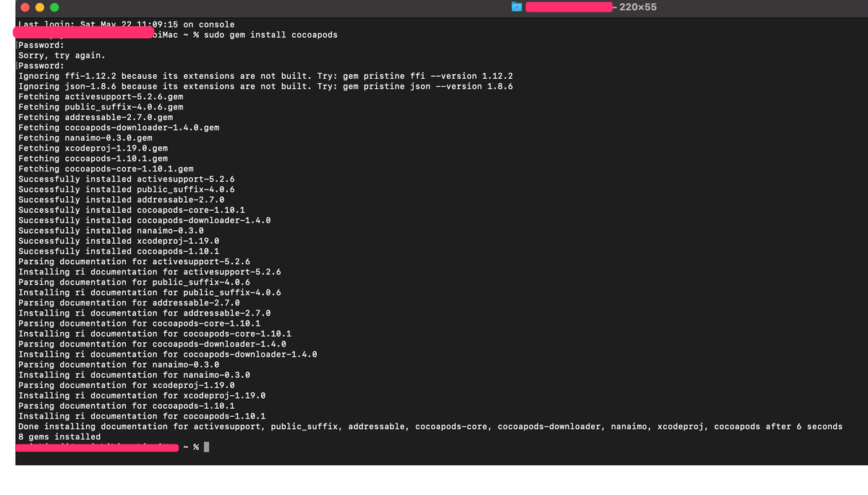Viewport: 868px width, 495px height.
Task: Click 'Successfully installed xcodeproj-1.19.0' line
Action: pos(119,240)
